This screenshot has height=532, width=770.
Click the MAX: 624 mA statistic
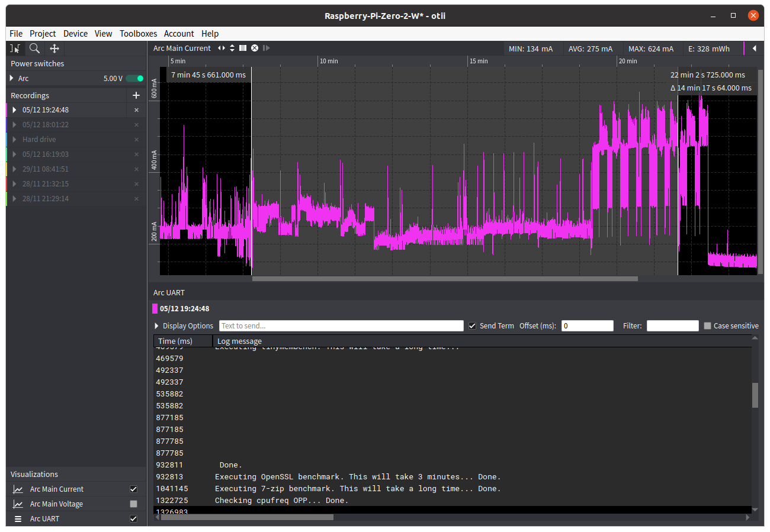651,49
